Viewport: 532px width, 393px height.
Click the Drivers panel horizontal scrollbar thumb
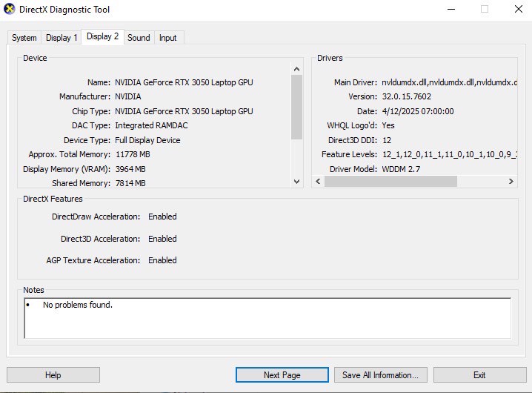coord(390,182)
